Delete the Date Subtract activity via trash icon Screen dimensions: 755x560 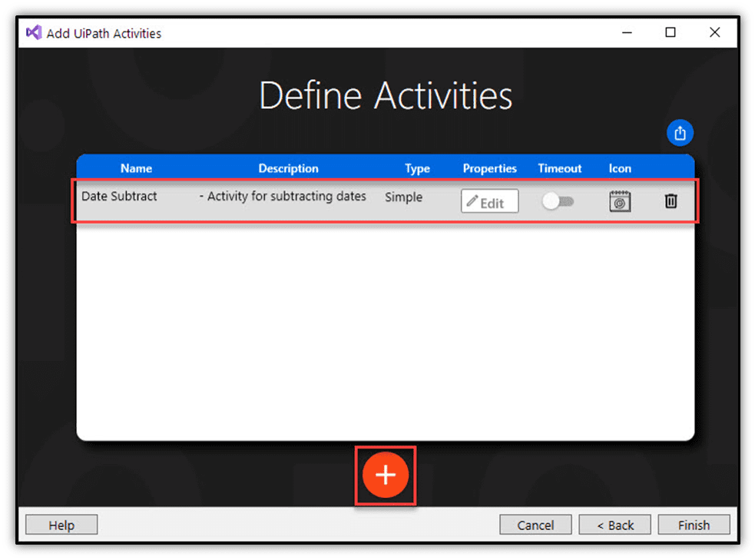pyautogui.click(x=671, y=200)
